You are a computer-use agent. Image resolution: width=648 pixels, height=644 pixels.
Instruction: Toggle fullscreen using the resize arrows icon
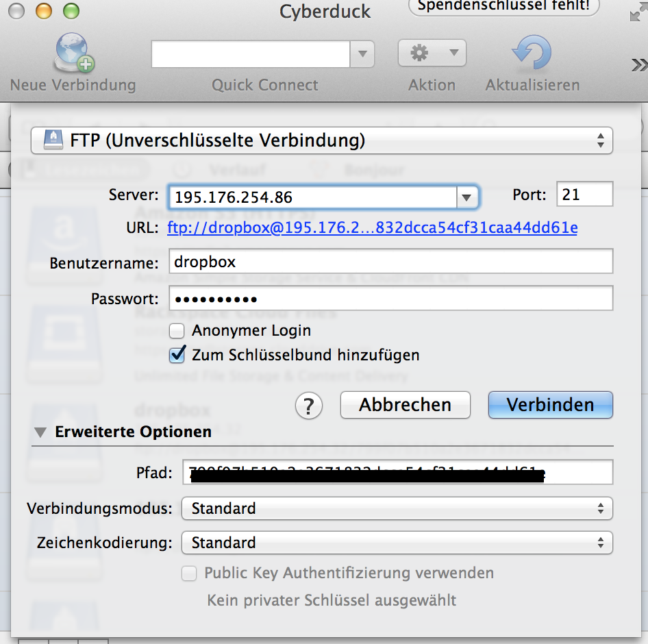[636, 13]
